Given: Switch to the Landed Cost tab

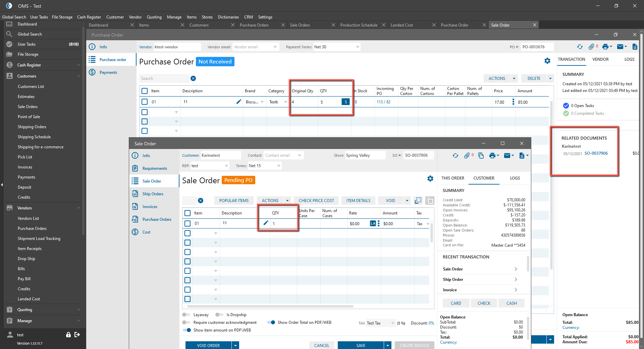Looking at the screenshot, I should click(x=402, y=25).
